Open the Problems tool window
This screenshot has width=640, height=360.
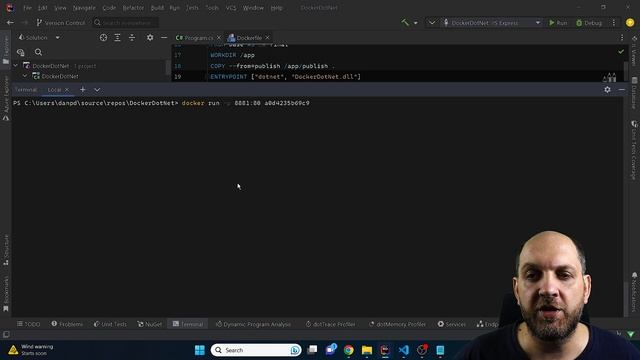(x=67, y=324)
